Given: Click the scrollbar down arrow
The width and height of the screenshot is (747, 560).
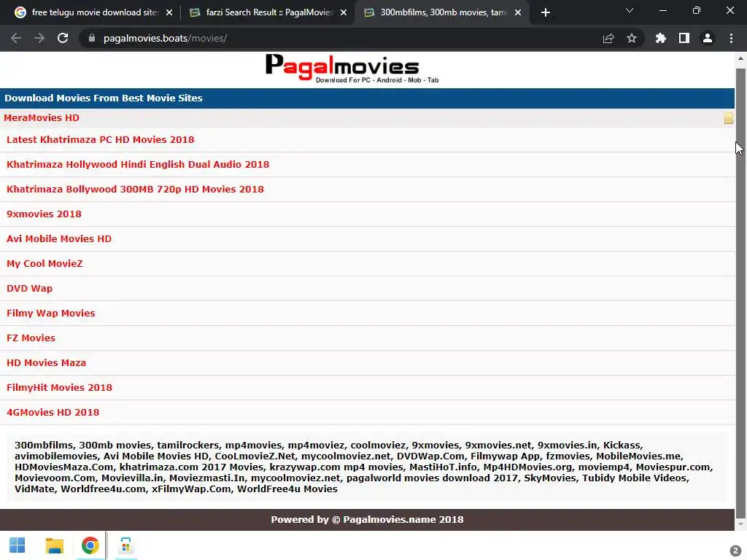Looking at the screenshot, I should (x=740, y=525).
